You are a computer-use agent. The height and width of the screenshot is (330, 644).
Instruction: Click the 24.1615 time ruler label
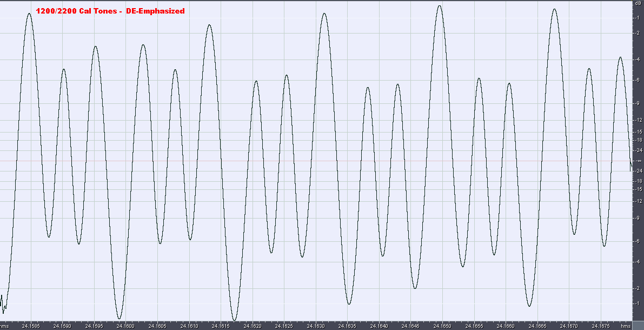(x=221, y=326)
